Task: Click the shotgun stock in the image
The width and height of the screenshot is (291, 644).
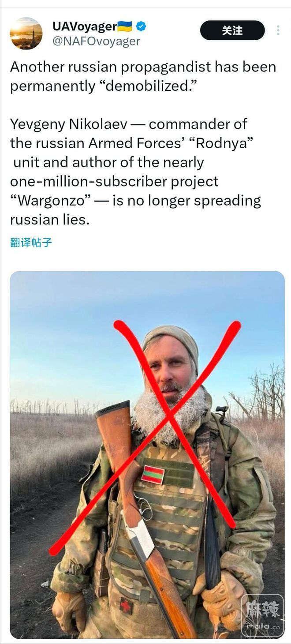Action: (113, 437)
